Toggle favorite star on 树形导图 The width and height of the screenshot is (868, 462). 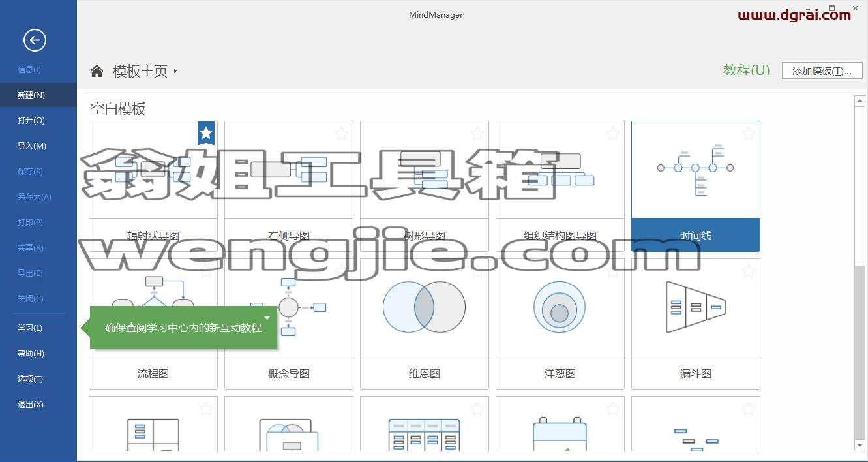click(x=477, y=134)
